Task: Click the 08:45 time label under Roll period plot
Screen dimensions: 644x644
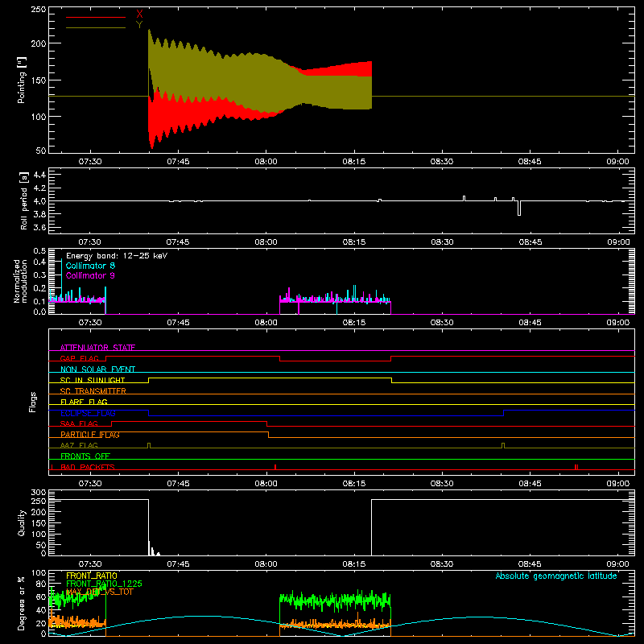Action: click(x=530, y=242)
